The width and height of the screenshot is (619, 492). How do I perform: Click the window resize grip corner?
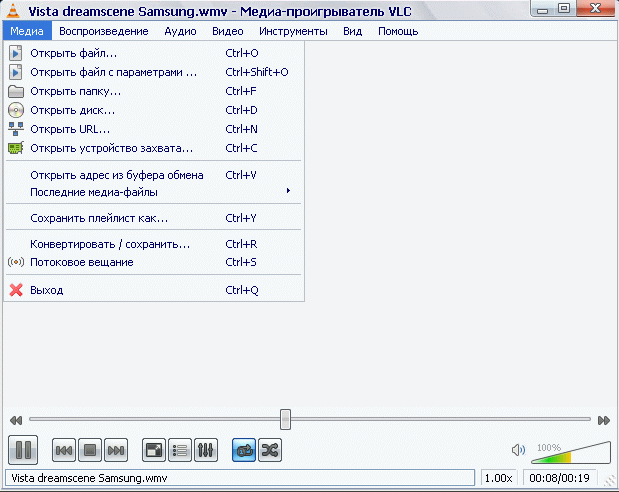tap(610, 481)
